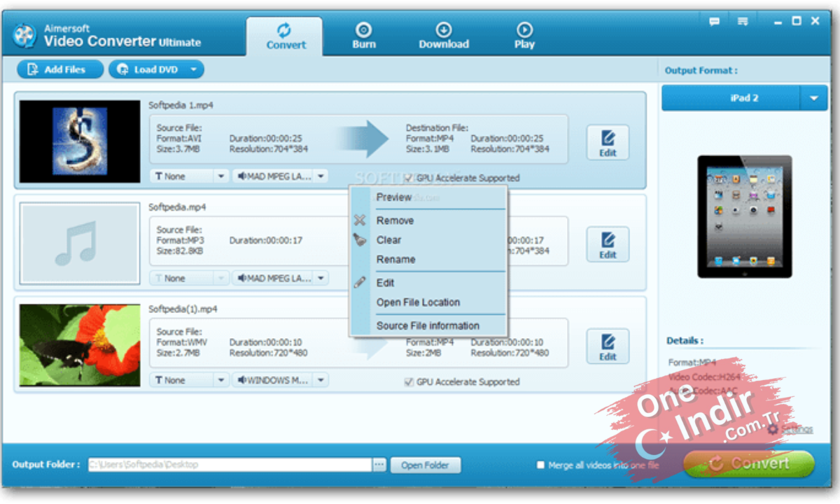
Task: Click the iPad 2 device preview image
Action: 744,216
